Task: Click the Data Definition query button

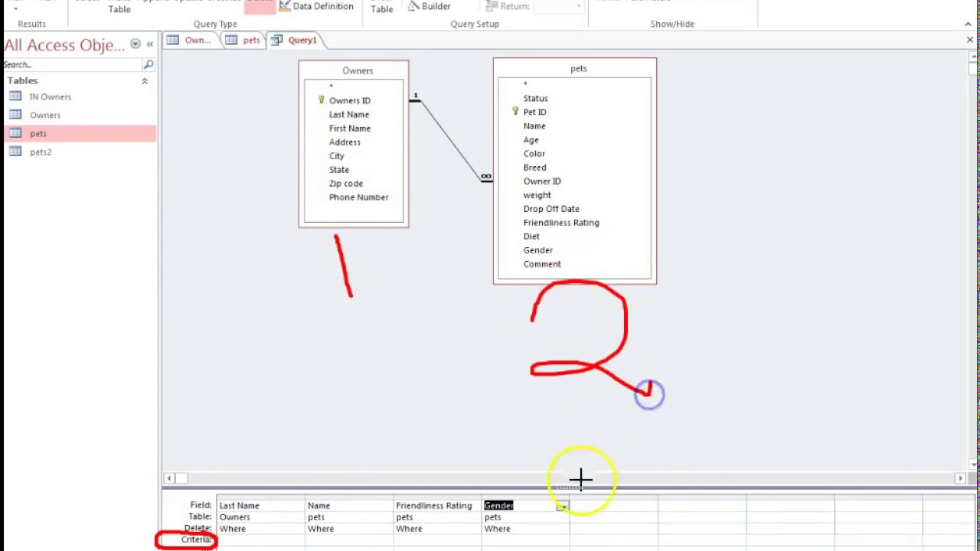Action: 316,6
